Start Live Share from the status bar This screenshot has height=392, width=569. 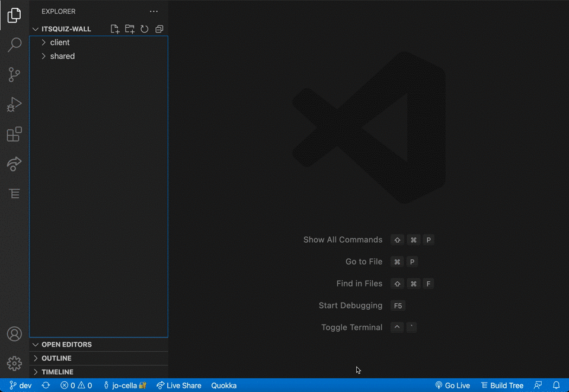pos(179,385)
